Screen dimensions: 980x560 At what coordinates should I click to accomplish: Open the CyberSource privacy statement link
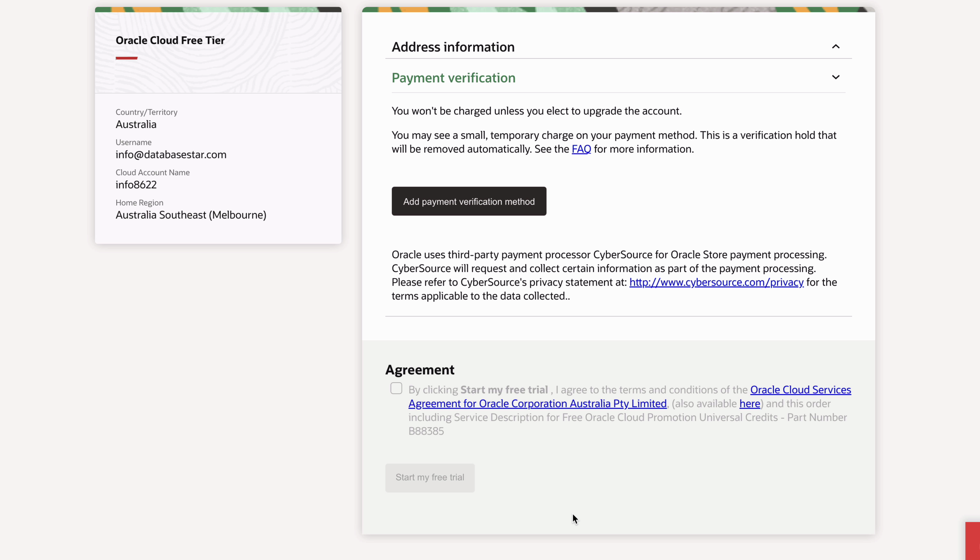(x=716, y=282)
